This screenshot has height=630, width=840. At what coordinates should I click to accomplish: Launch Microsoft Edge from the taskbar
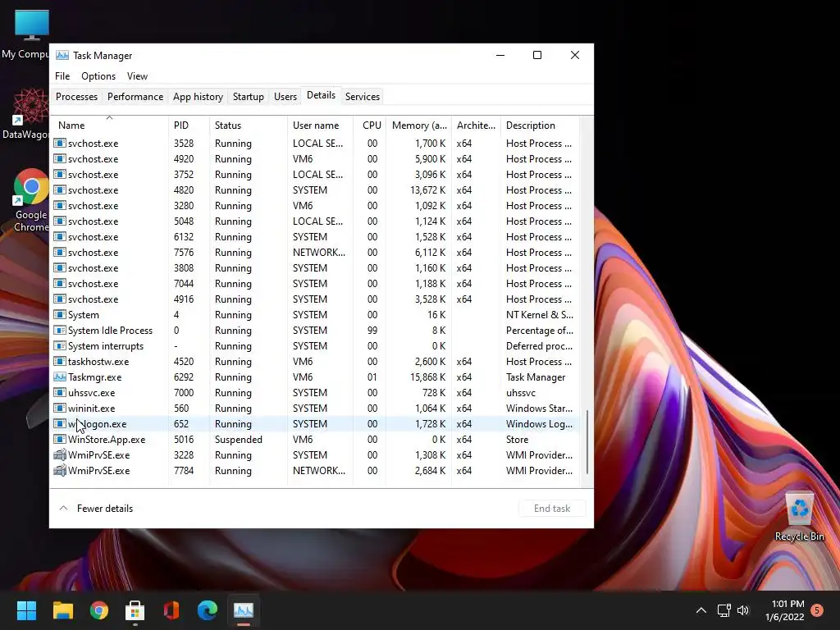point(208,609)
